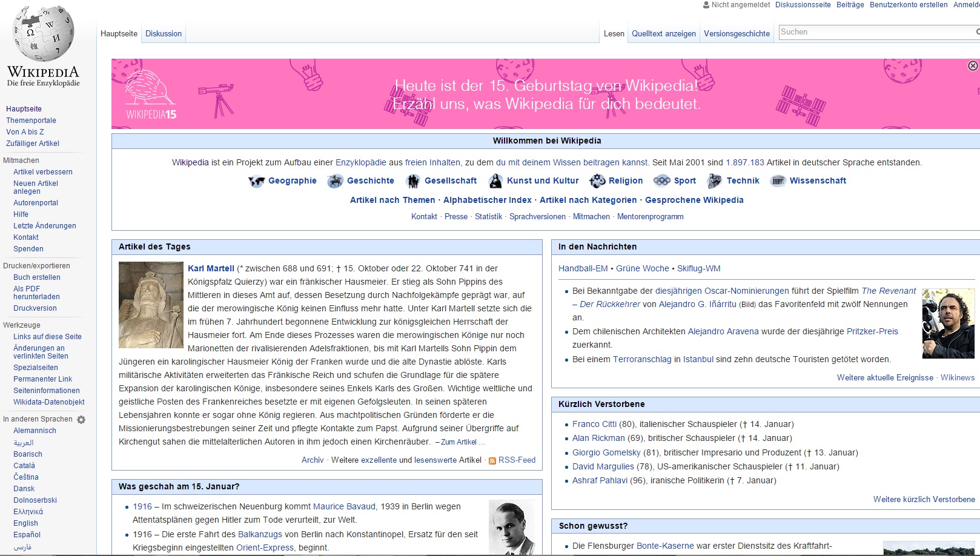This screenshot has height=556, width=980.
Task: Click the Balkanzugs link
Action: pyautogui.click(x=260, y=534)
